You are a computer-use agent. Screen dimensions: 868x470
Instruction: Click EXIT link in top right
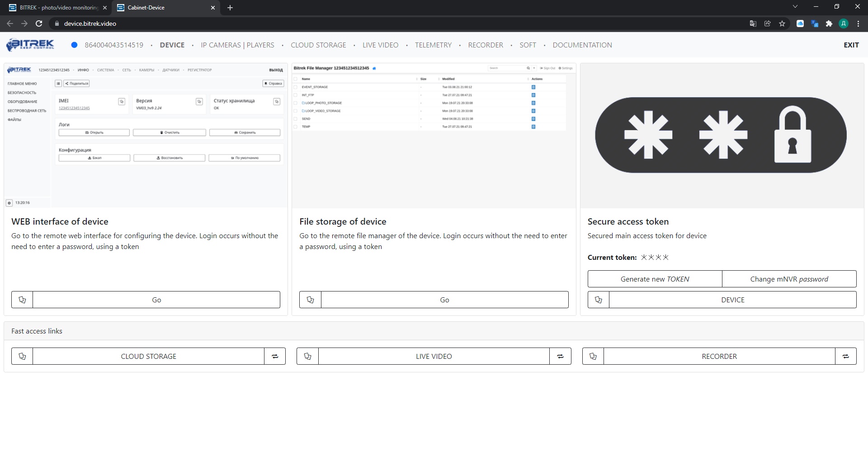851,45
